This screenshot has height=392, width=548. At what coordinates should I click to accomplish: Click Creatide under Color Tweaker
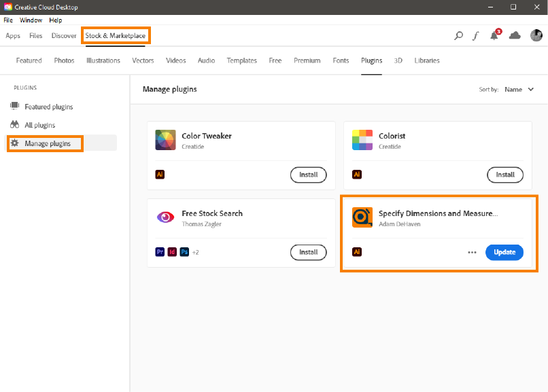click(x=192, y=147)
